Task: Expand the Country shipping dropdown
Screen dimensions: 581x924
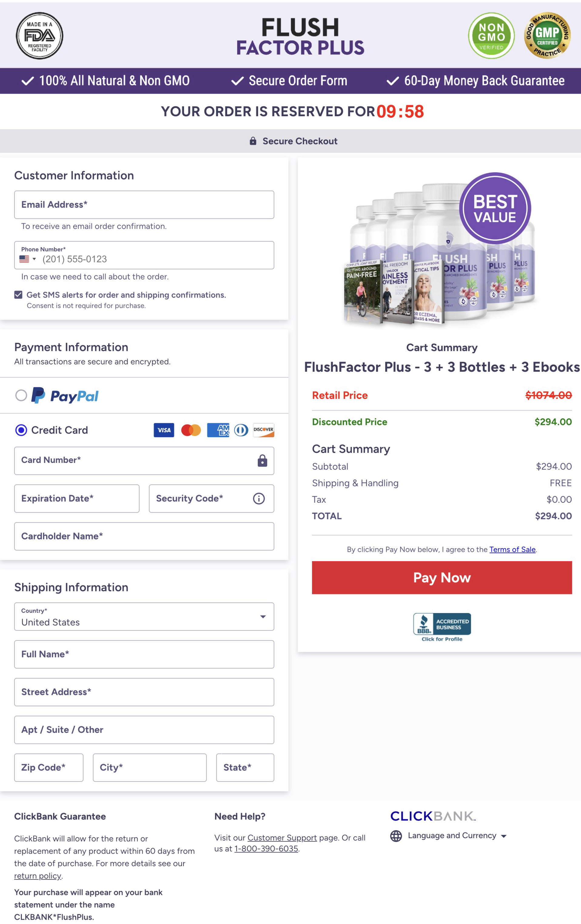Action: 263,617
